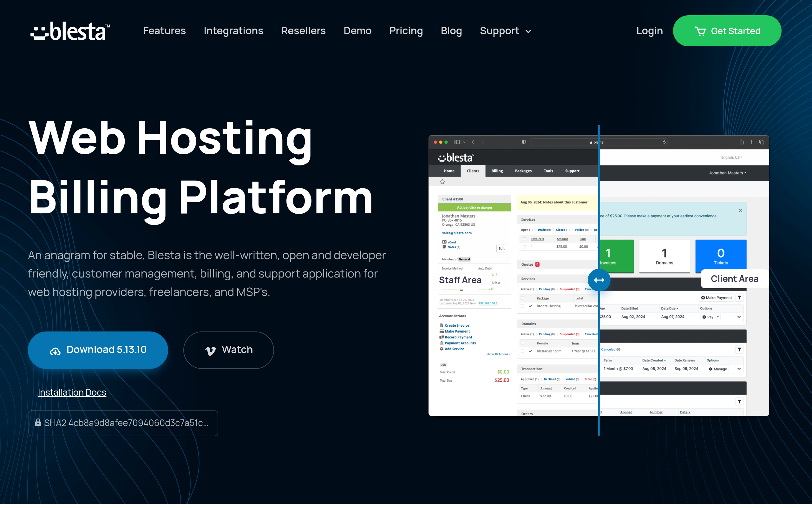Screen dimensions: 812x508
Task: Open the green Invoices count tile
Action: (617, 256)
